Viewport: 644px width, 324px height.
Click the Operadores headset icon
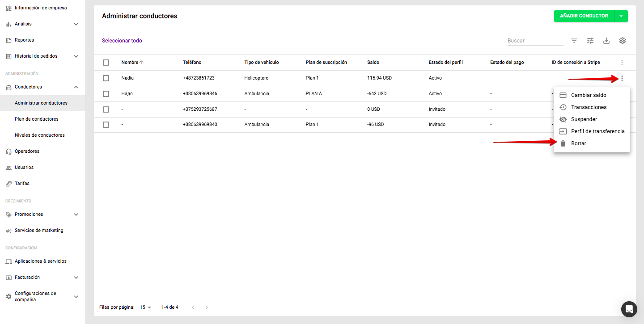coord(8,151)
